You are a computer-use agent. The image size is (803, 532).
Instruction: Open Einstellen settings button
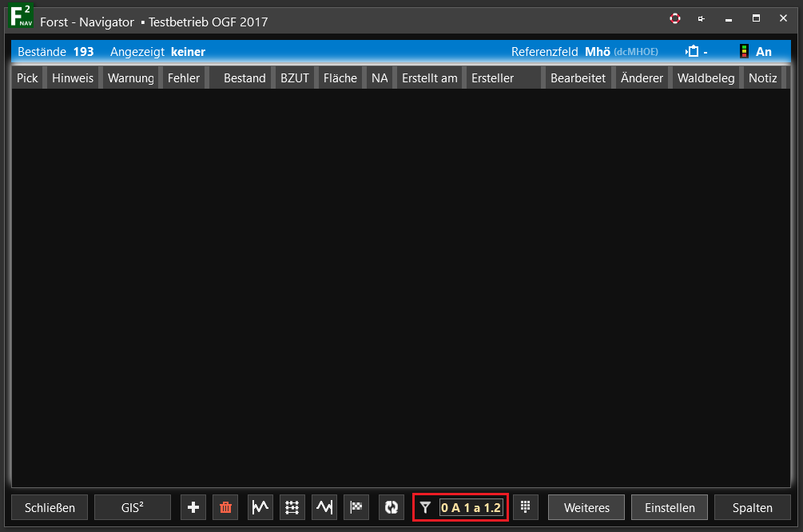[x=670, y=507]
